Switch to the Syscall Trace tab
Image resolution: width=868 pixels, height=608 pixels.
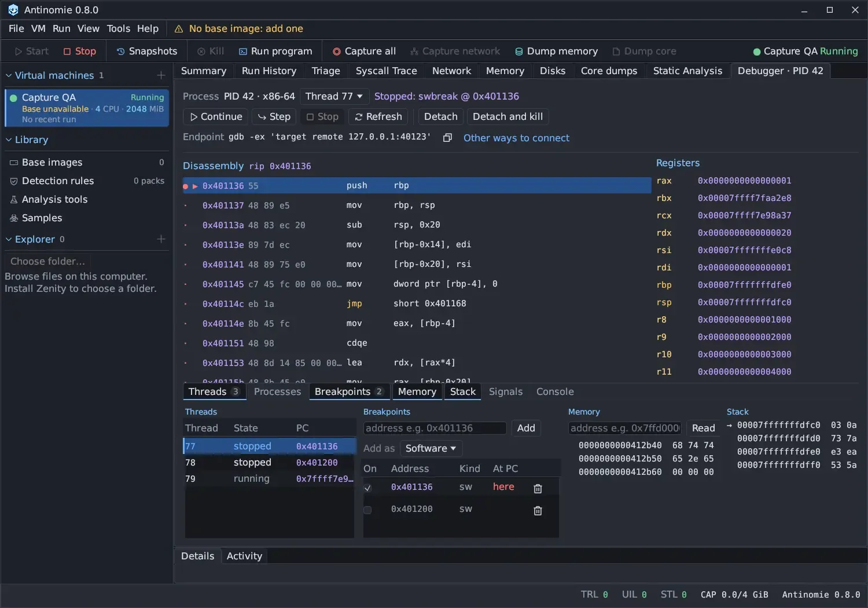[386, 71]
